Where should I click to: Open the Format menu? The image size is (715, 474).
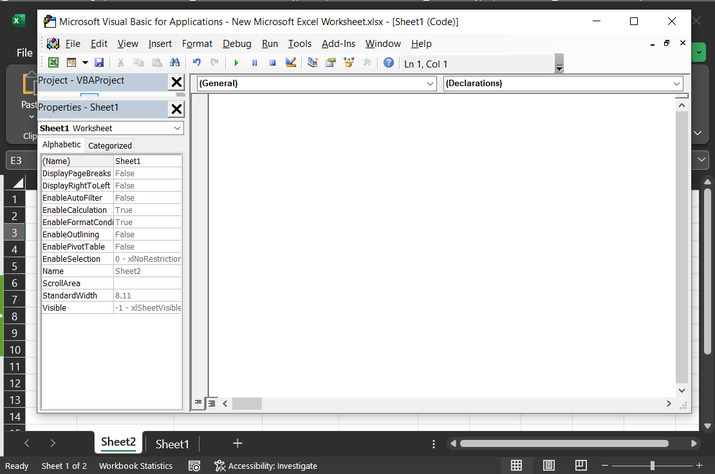click(x=197, y=44)
